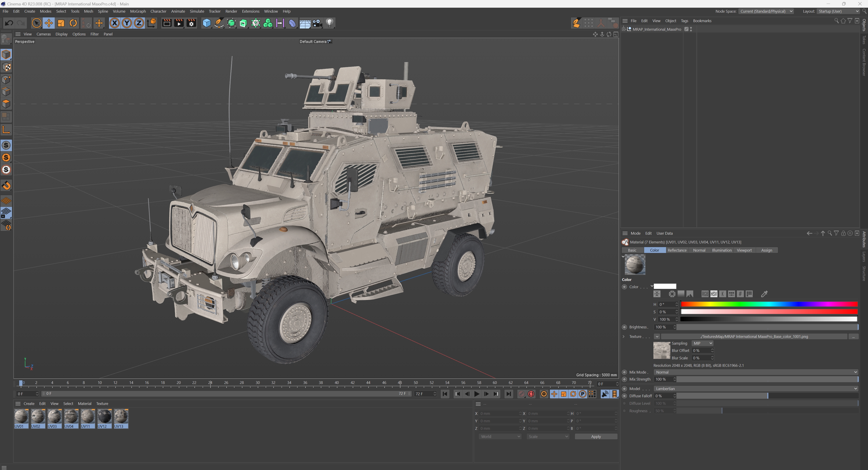Select the Move tool in top toolbar
The width and height of the screenshot is (868, 470).
tap(49, 23)
